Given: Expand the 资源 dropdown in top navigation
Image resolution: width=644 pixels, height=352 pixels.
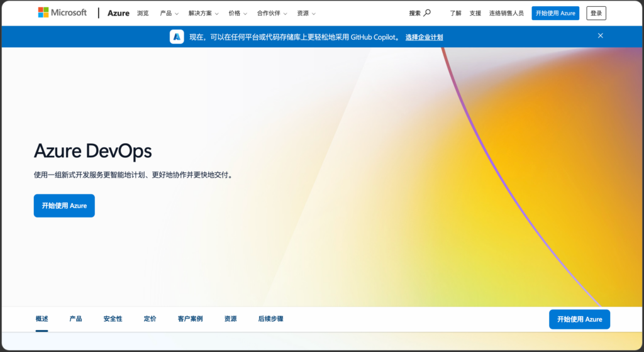Looking at the screenshot, I should (306, 13).
